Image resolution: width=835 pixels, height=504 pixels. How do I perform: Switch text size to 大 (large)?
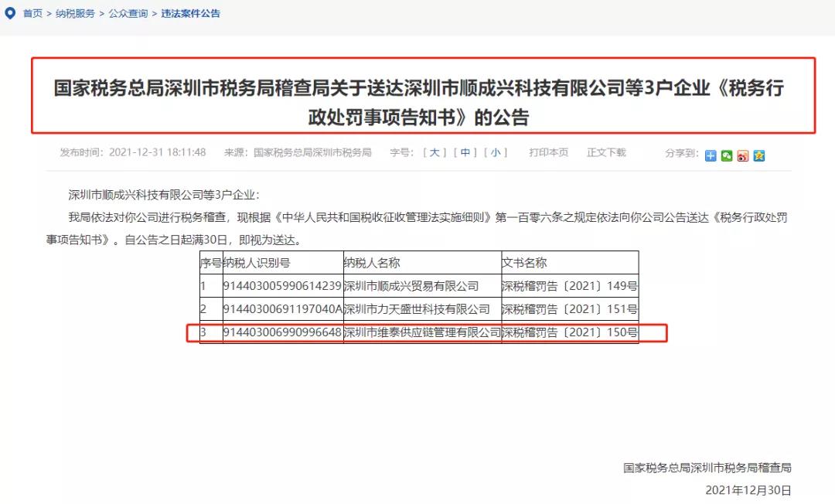click(x=434, y=152)
